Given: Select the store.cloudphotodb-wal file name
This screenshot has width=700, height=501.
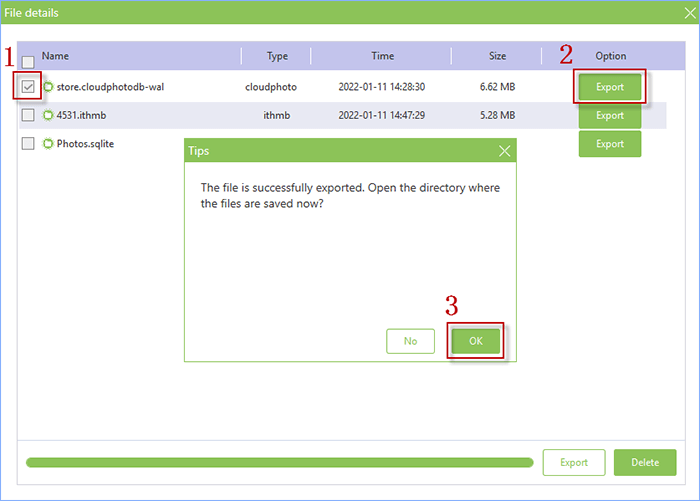Looking at the screenshot, I should pos(110,87).
